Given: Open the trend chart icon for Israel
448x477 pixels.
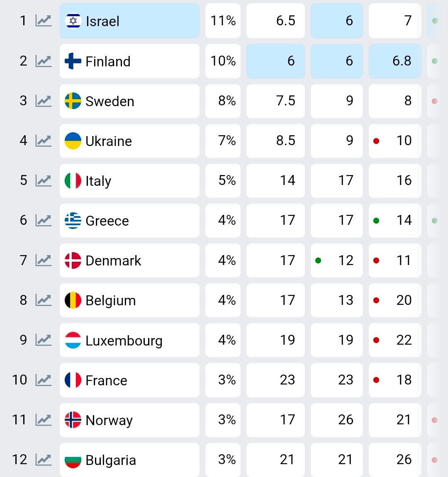Looking at the screenshot, I should point(43,21).
